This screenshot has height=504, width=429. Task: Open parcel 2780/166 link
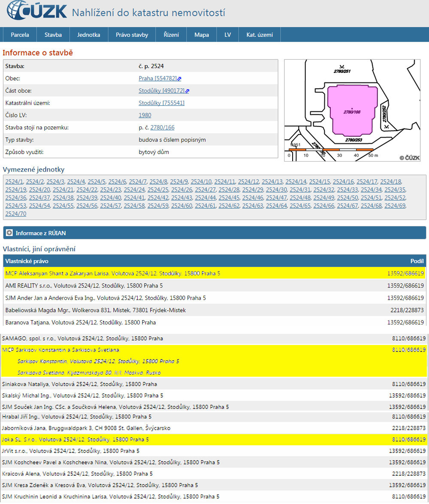[x=162, y=127]
